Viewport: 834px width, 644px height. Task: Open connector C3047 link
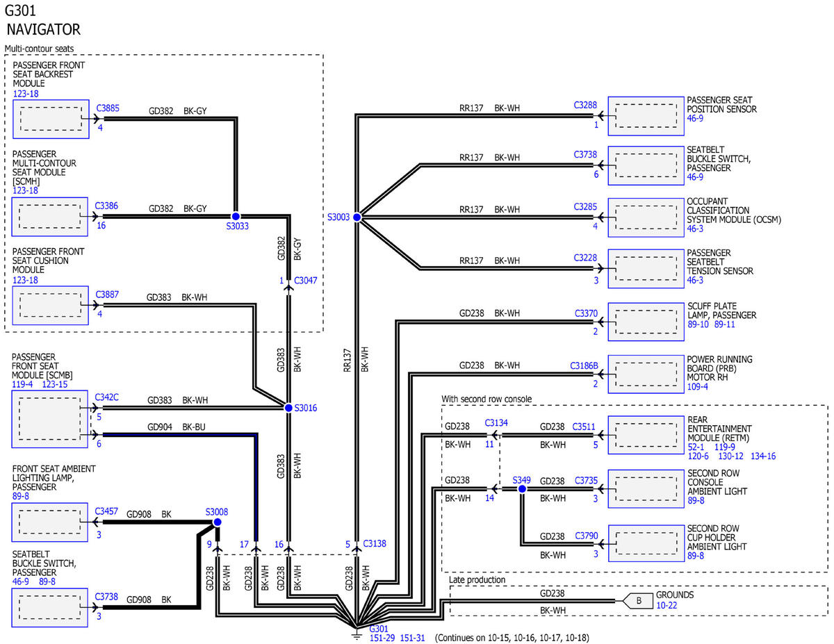click(306, 281)
